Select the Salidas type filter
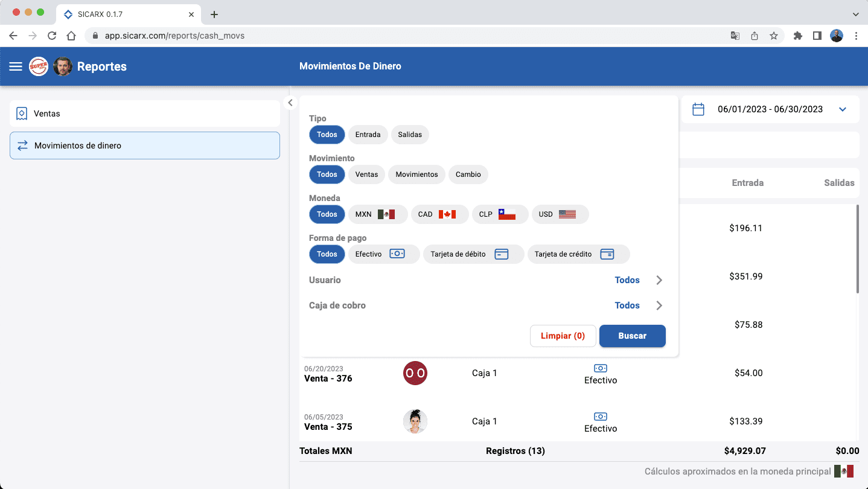868x489 pixels. (x=410, y=135)
